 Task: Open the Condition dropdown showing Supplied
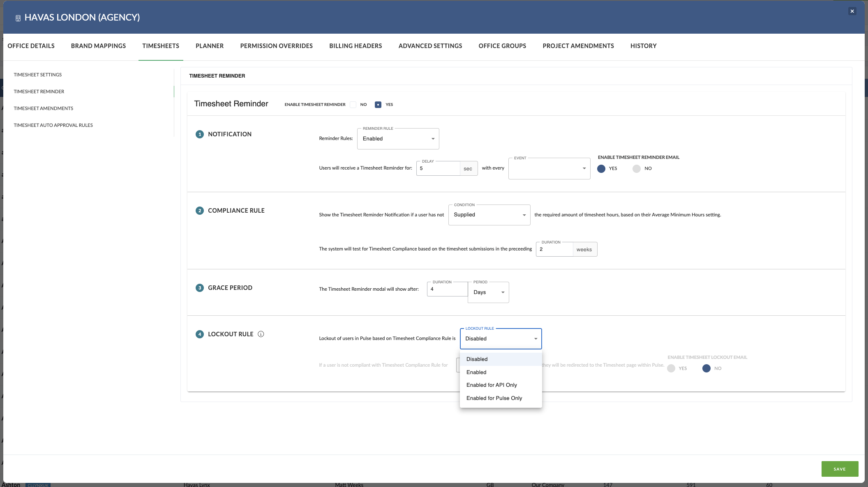tap(489, 215)
